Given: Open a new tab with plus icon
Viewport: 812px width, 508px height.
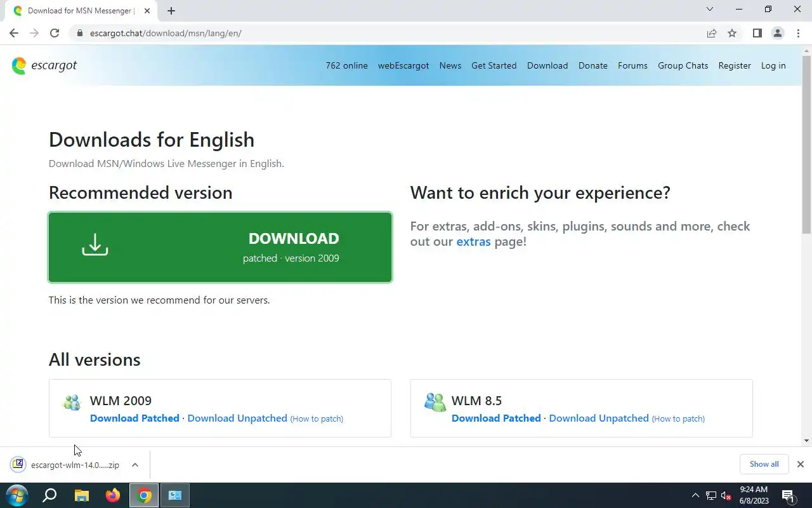Looking at the screenshot, I should click(x=171, y=11).
